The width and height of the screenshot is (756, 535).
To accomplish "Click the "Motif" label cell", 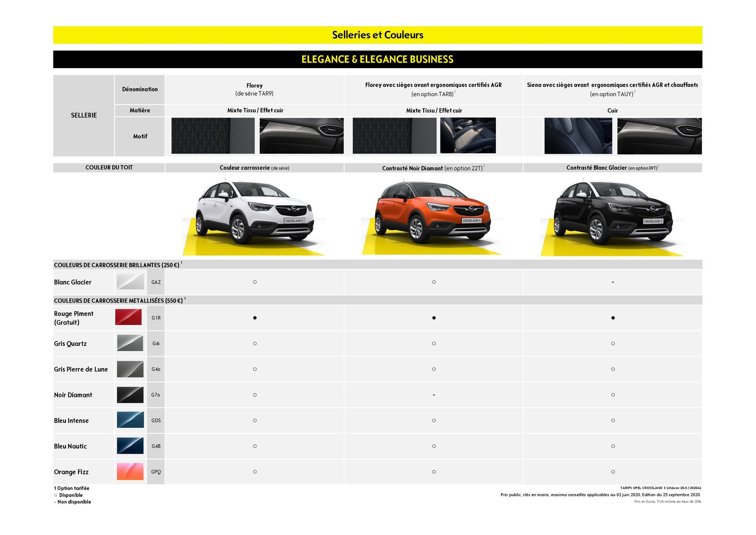I will pyautogui.click(x=140, y=136).
